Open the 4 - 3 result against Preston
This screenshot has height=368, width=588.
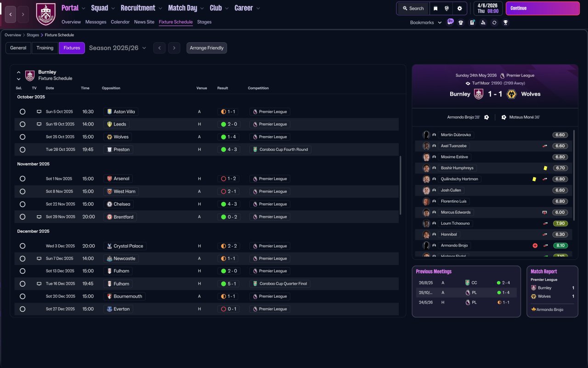(x=229, y=149)
